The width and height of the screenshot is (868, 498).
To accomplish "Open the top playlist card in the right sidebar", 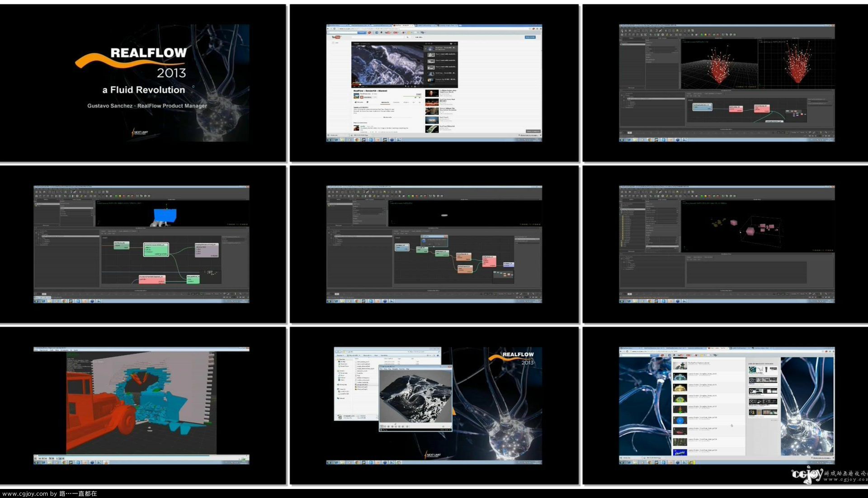I will tap(763, 370).
